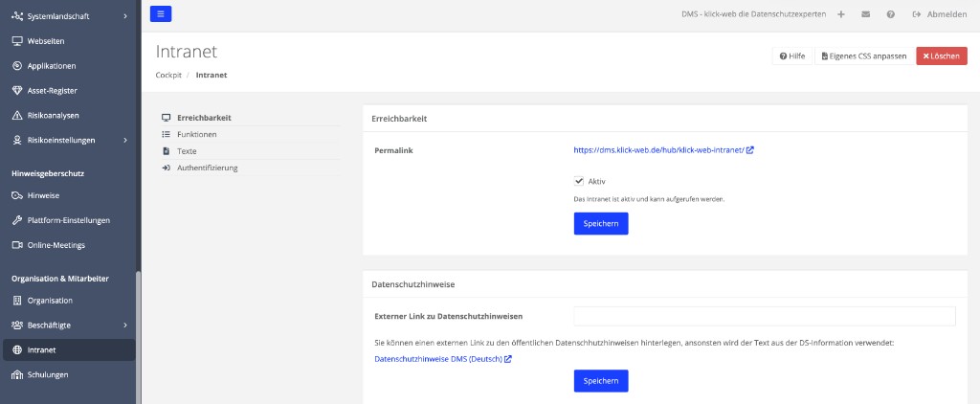The height and width of the screenshot is (404, 980).
Task: Click Abmelden to log out
Action: click(x=947, y=14)
